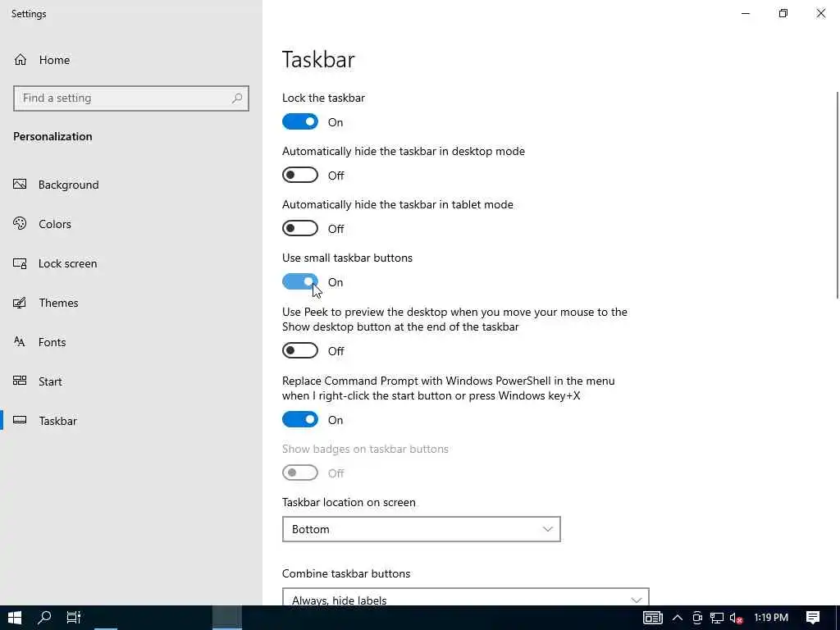Screen dimensions: 840x630
Task: Open the Action Center notifications icon
Action: click(813, 618)
